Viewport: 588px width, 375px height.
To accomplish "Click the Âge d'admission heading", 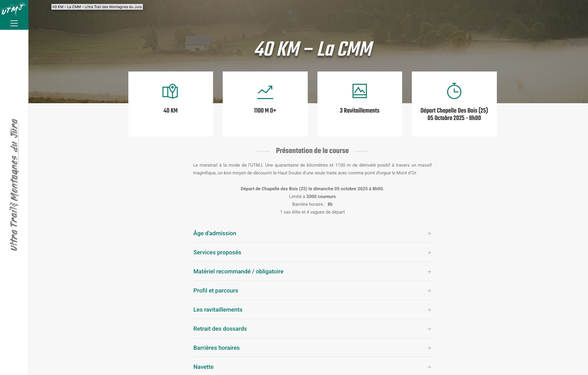I will pos(215,233).
